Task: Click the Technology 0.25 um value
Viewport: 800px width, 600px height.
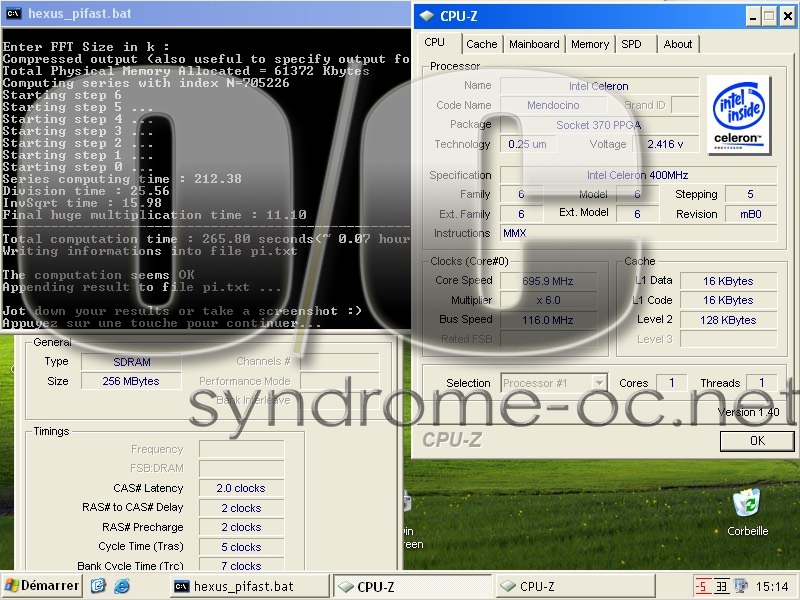Action: pyautogui.click(x=528, y=144)
